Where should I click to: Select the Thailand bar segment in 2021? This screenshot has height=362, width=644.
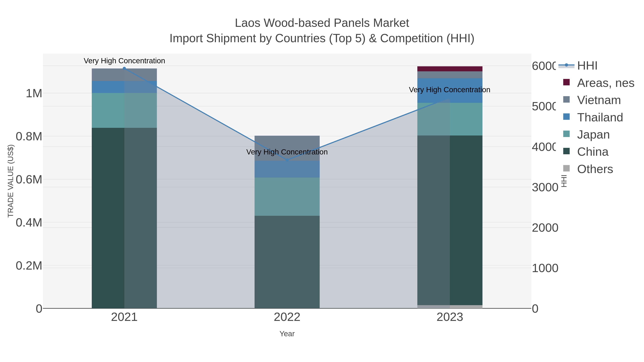[124, 87]
